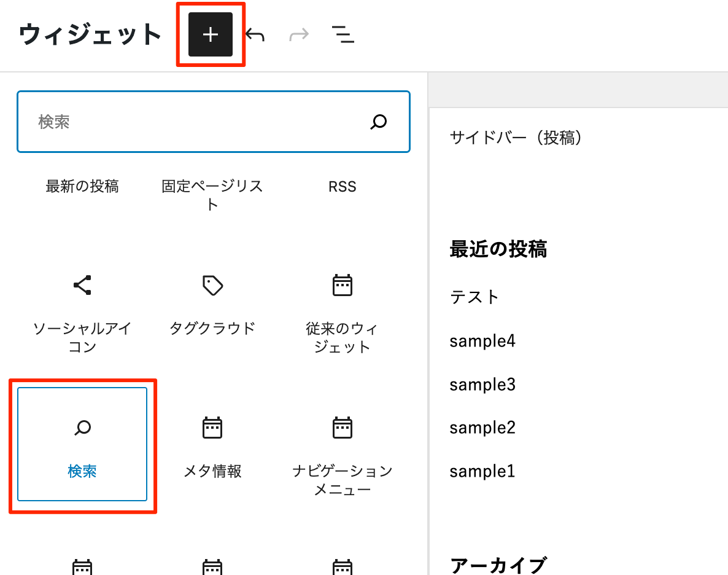Open the block list view
728x575 pixels.
343,35
